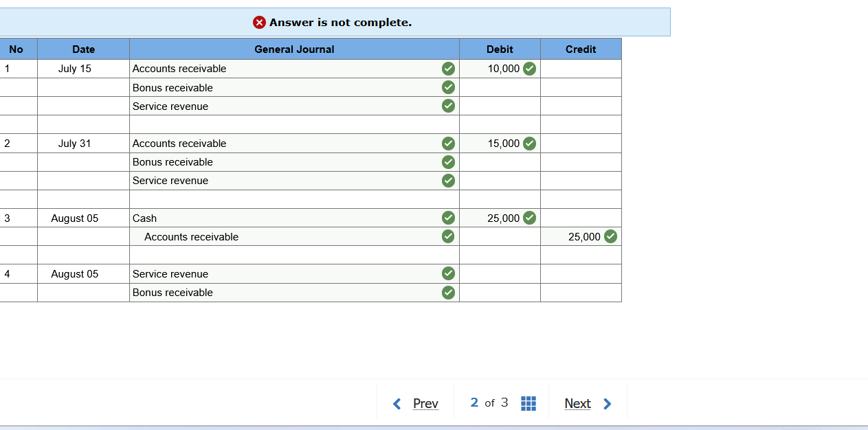Click green checkmark beside 15,000 debit
The height and width of the screenshot is (430, 868).
point(529,143)
